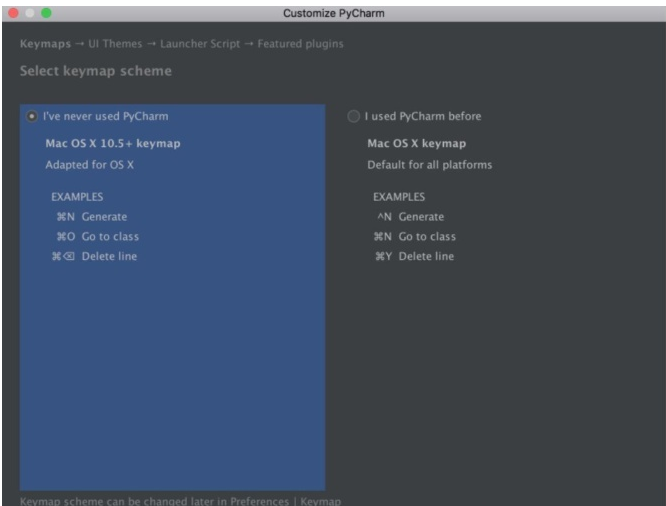Image resolution: width=666 pixels, height=506 pixels.
Task: Click the ⌘⌫ Delete line example
Action: 94,256
